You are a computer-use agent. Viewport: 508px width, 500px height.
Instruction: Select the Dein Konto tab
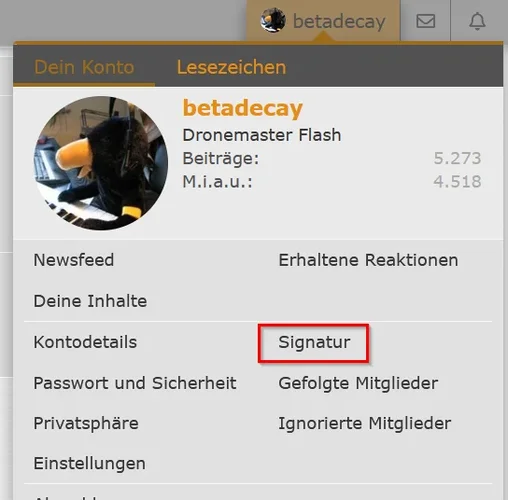tap(84, 67)
